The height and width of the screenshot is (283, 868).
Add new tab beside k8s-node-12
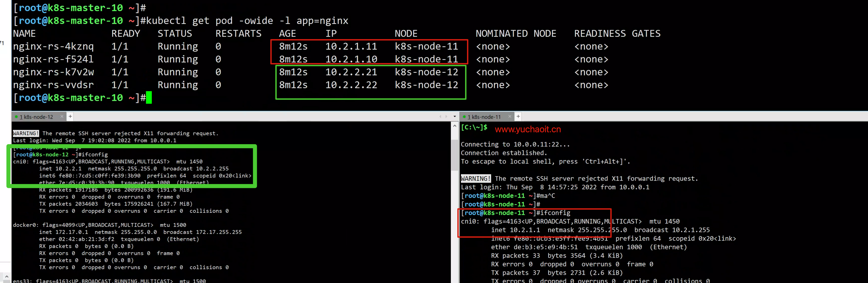(70, 116)
